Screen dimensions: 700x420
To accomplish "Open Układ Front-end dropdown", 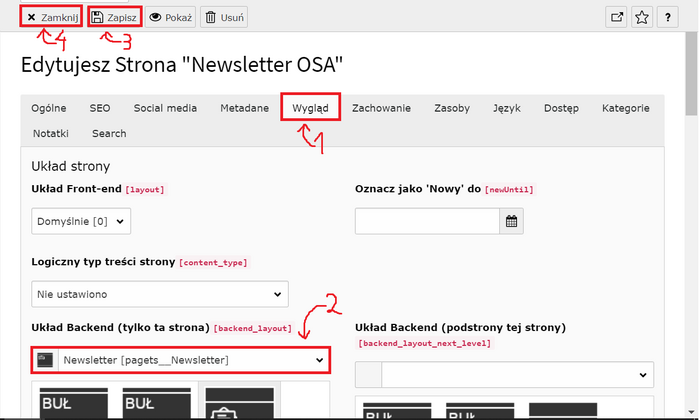I will click(x=81, y=221).
